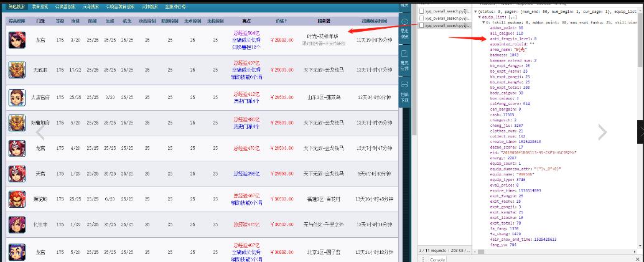Go to next image with right chevron
Image resolution: width=644 pixels, height=262 pixels.
[x=602, y=132]
